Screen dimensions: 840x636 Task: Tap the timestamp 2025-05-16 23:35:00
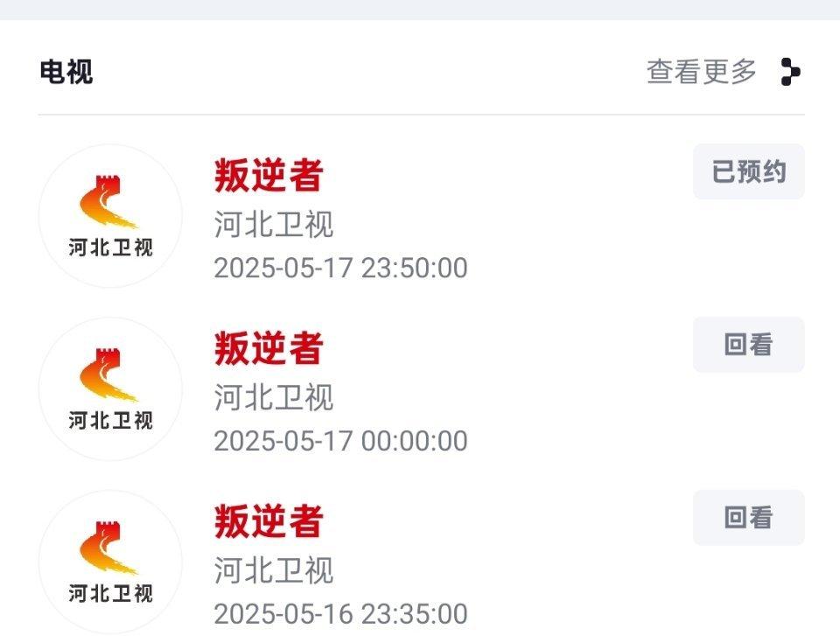[340, 614]
